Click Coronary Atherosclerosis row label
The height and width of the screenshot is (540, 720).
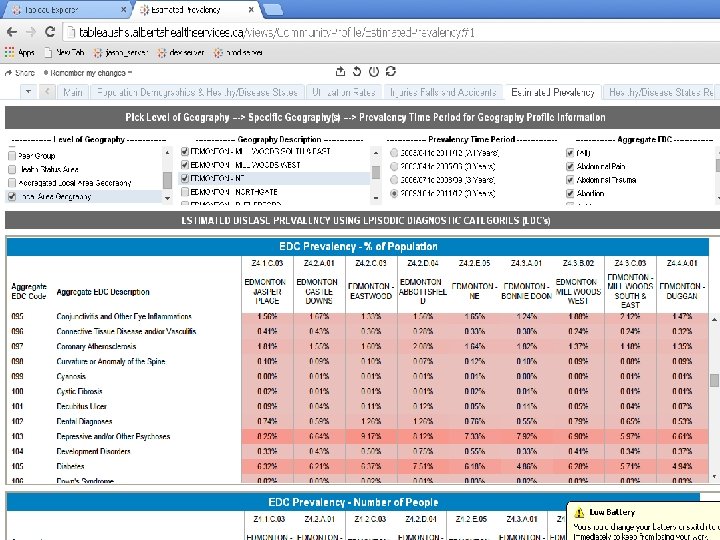pos(96,346)
